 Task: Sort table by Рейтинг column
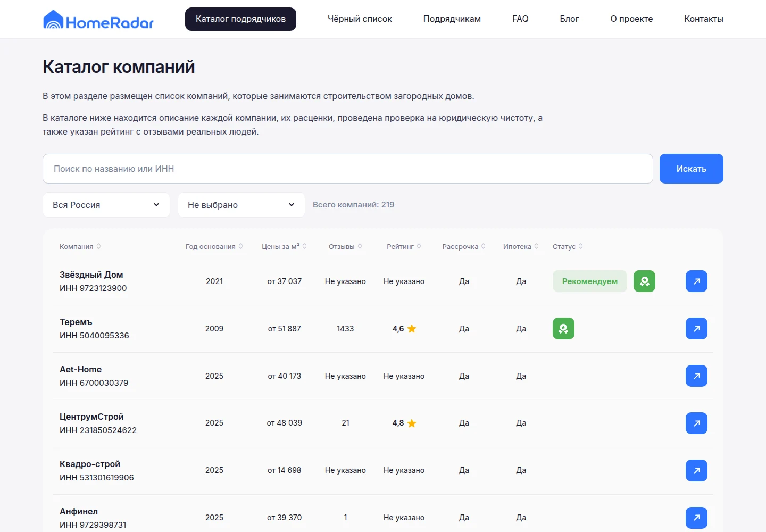coord(404,246)
